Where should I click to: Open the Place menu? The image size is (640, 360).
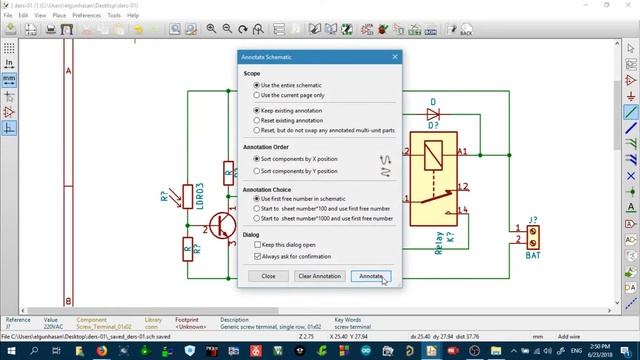pos(59,16)
